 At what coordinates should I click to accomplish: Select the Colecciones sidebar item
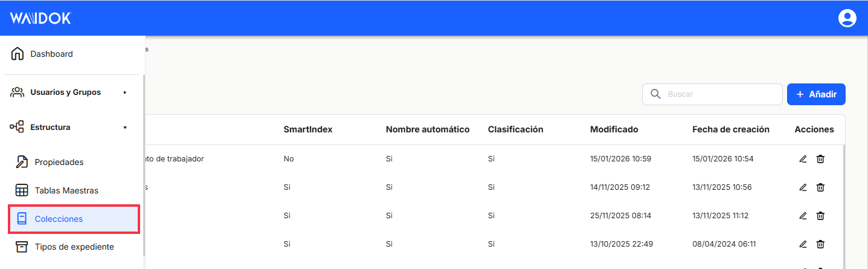pos(59,219)
